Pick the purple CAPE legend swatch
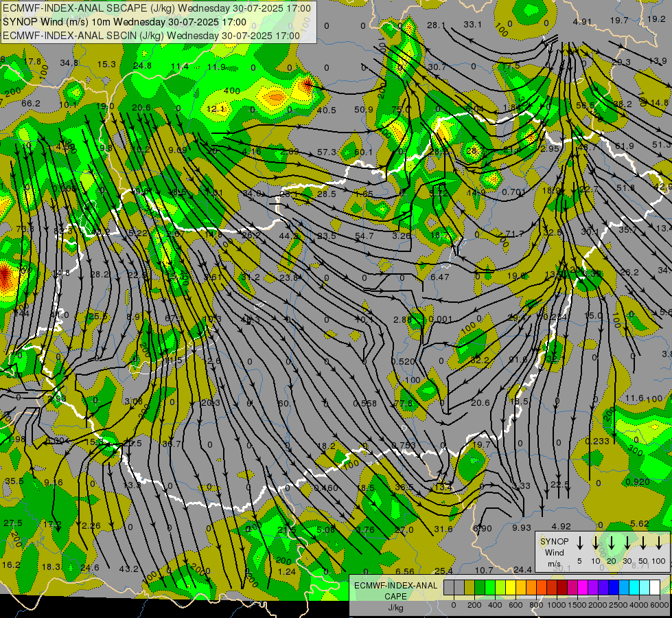Viewport: 672px width, 618px height. (592, 587)
